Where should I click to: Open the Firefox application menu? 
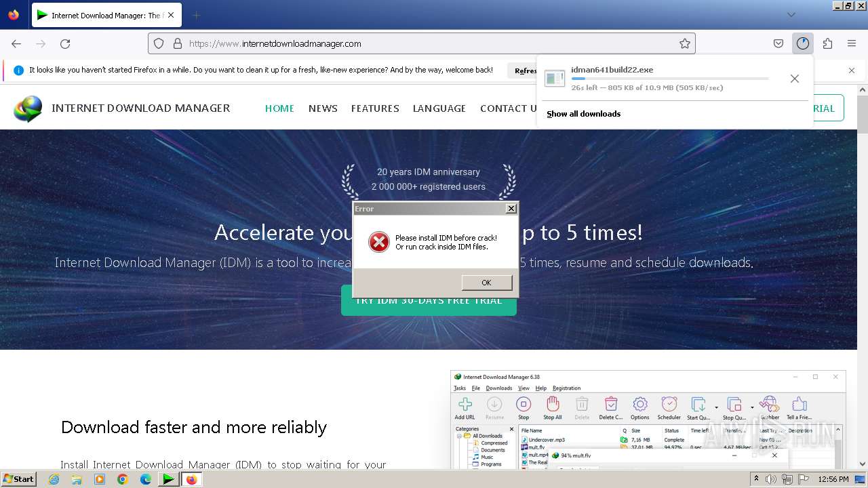(x=852, y=43)
